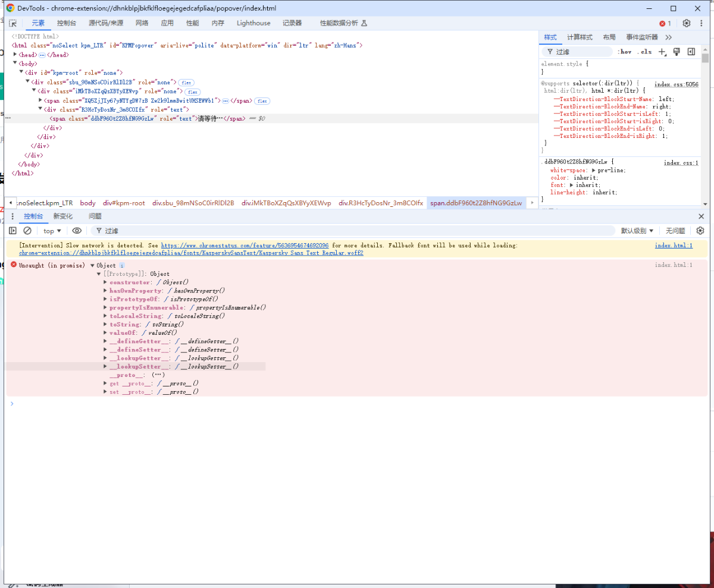Switch to the 计算样式 styles tab
The width and height of the screenshot is (714, 588).
coord(580,37)
